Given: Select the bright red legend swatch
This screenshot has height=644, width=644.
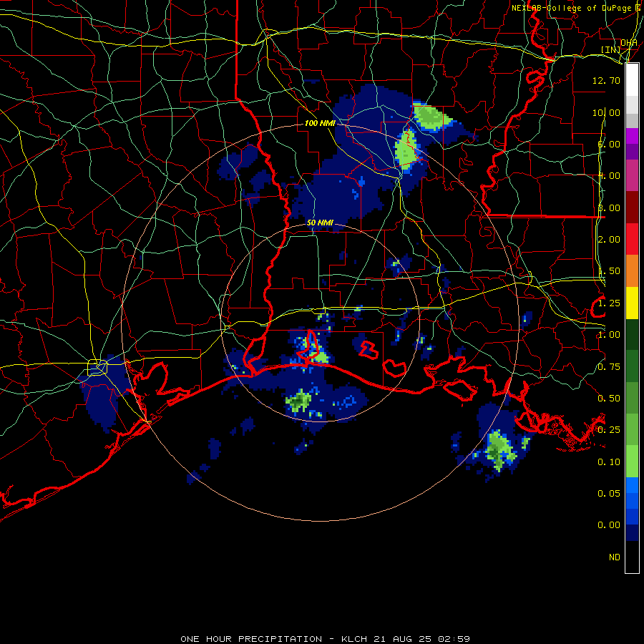Looking at the screenshot, I should coord(632,239).
